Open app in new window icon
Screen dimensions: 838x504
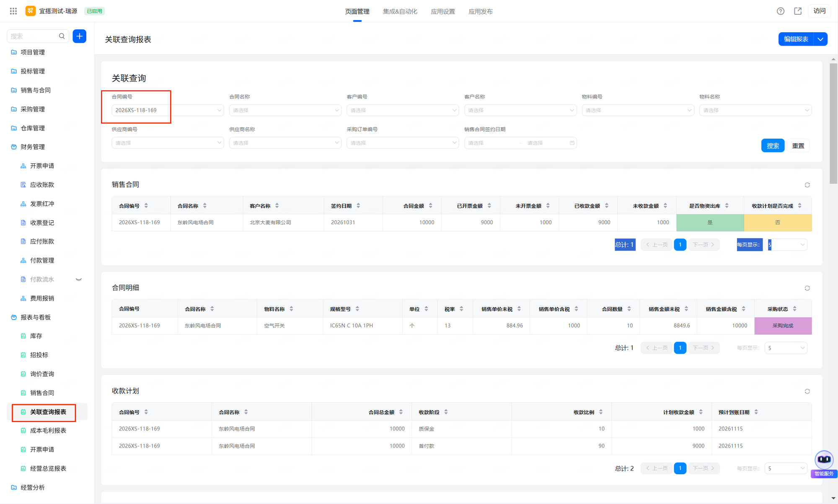click(798, 11)
